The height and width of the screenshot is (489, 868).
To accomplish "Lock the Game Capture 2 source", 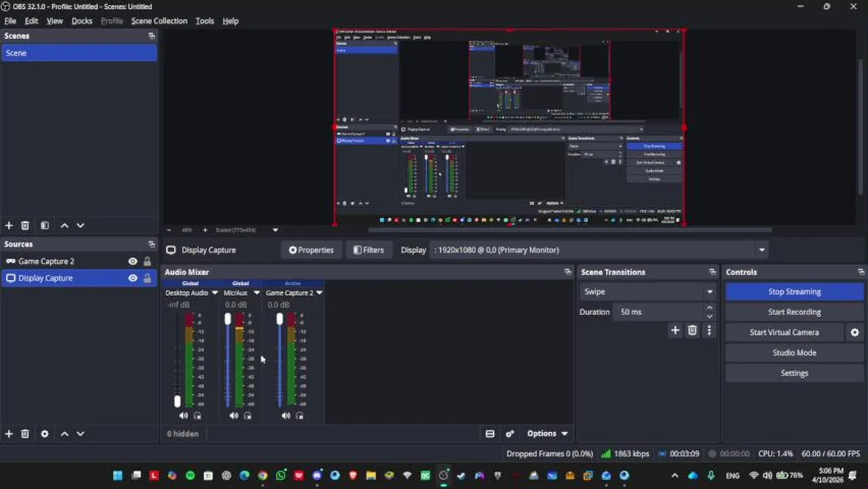I will (147, 261).
